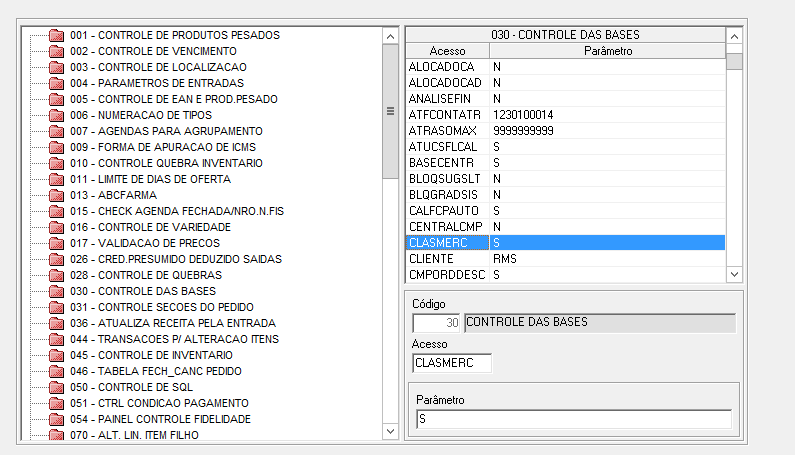Viewport: 795px width, 455px height.
Task: Click up arrow of parameter table scrollbar
Action: [x=734, y=36]
